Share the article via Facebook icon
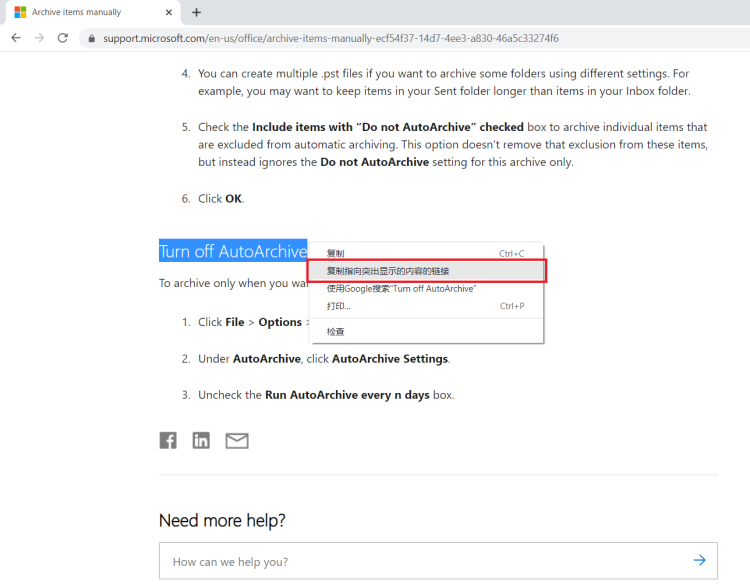 tap(168, 440)
